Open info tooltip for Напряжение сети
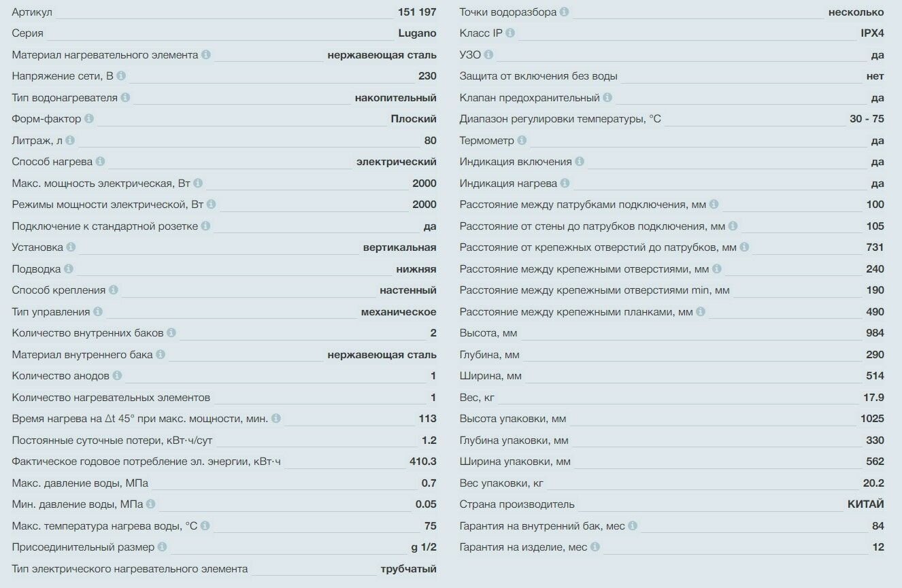Image resolution: width=902 pixels, height=588 pixels. 121,75
